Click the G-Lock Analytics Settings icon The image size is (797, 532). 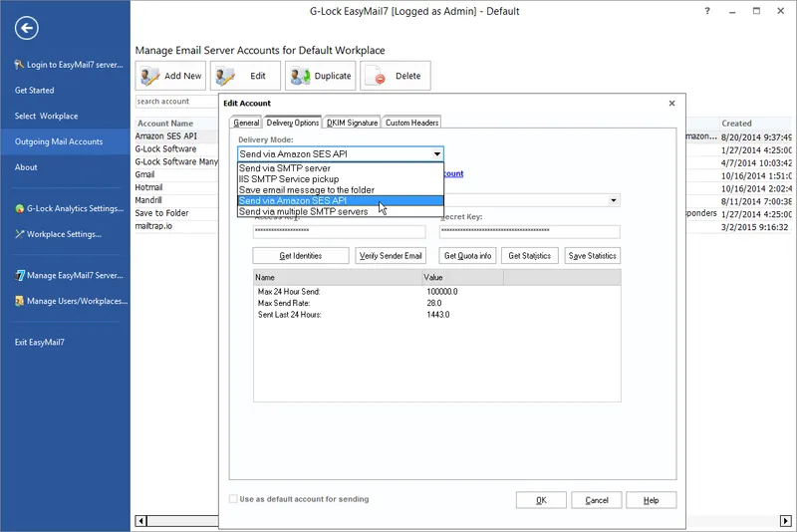pyautogui.click(x=19, y=208)
